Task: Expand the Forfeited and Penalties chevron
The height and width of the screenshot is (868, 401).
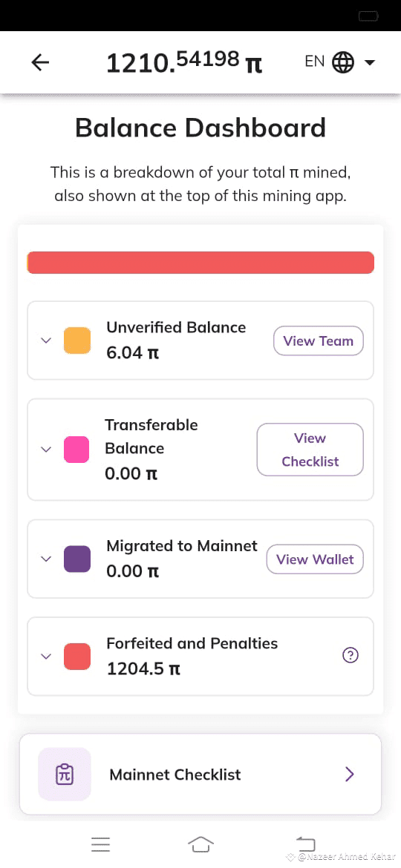Action: tap(47, 656)
